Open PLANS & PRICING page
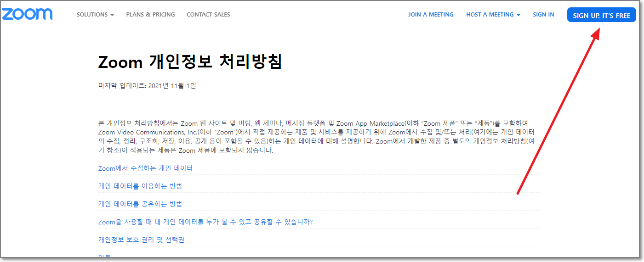This screenshot has width=644, height=262. click(150, 15)
